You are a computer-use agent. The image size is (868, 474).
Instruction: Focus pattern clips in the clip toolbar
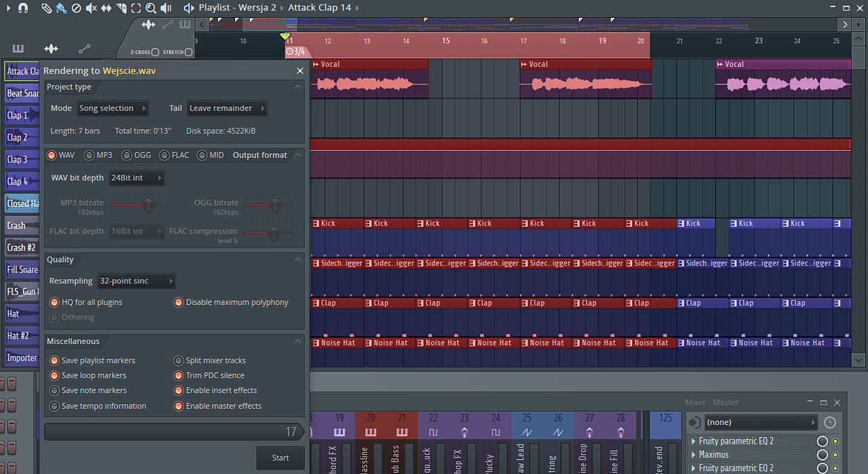tap(185, 24)
